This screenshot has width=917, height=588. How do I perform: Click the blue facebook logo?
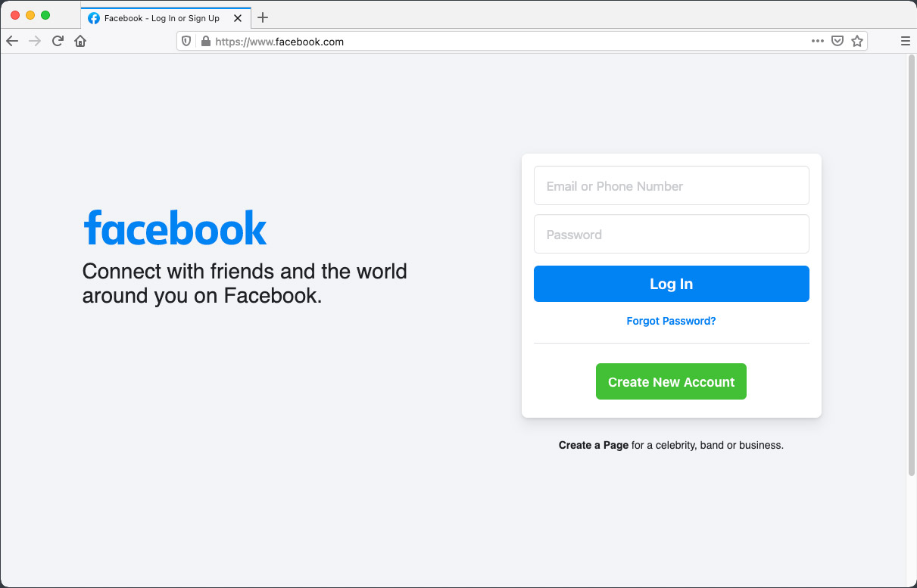pyautogui.click(x=175, y=227)
